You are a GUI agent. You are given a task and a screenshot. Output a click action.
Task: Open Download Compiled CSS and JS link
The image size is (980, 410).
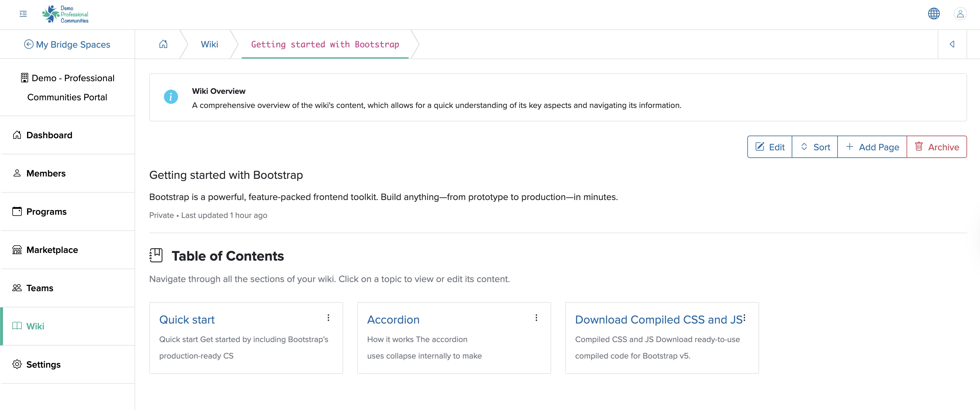point(659,320)
